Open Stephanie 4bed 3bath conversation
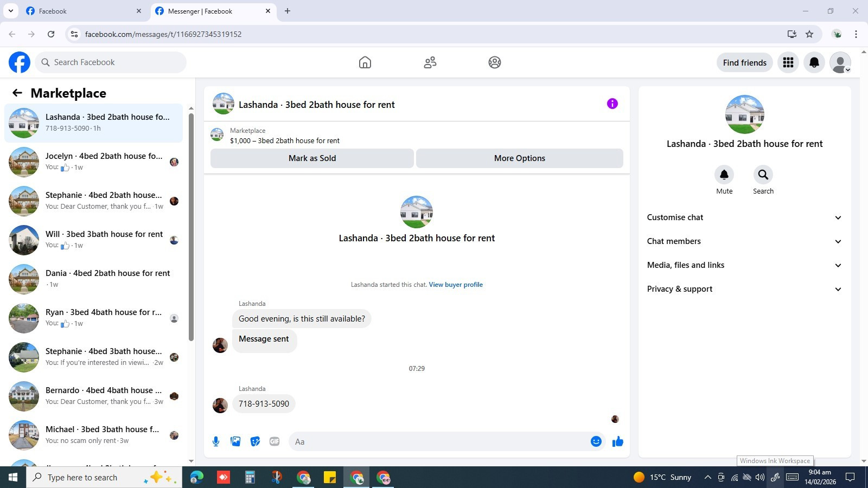868x488 pixels. pos(94,357)
